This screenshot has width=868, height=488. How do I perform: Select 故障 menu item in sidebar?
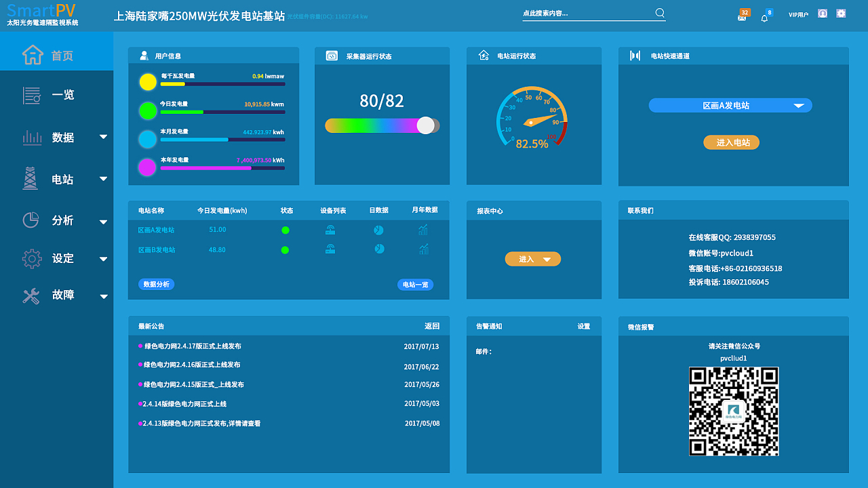63,295
